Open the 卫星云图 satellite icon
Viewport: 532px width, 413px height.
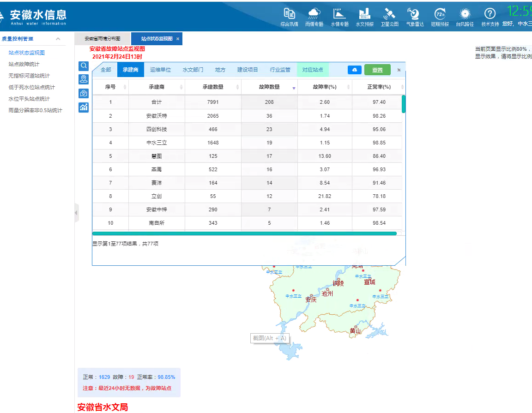point(389,14)
